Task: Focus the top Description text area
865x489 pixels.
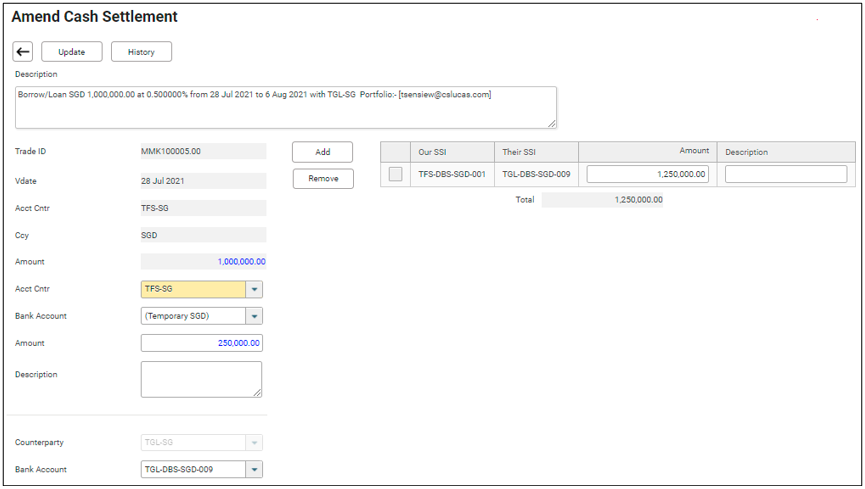Action: click(x=285, y=107)
